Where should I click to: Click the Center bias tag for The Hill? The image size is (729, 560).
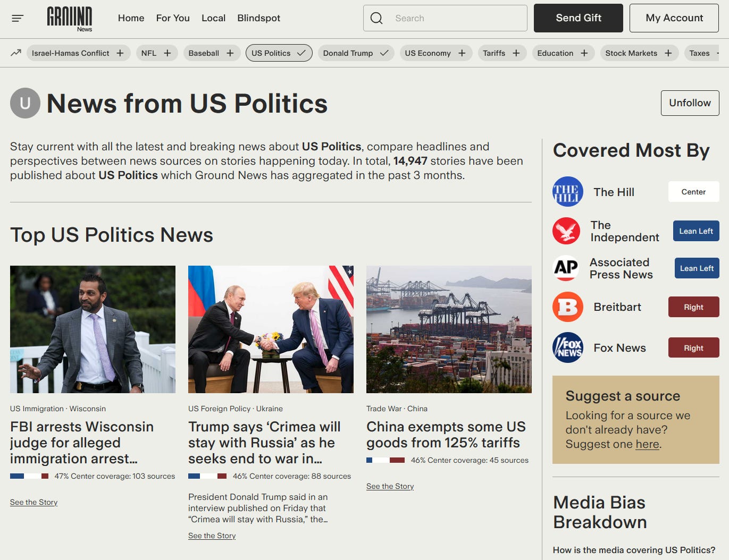point(693,192)
